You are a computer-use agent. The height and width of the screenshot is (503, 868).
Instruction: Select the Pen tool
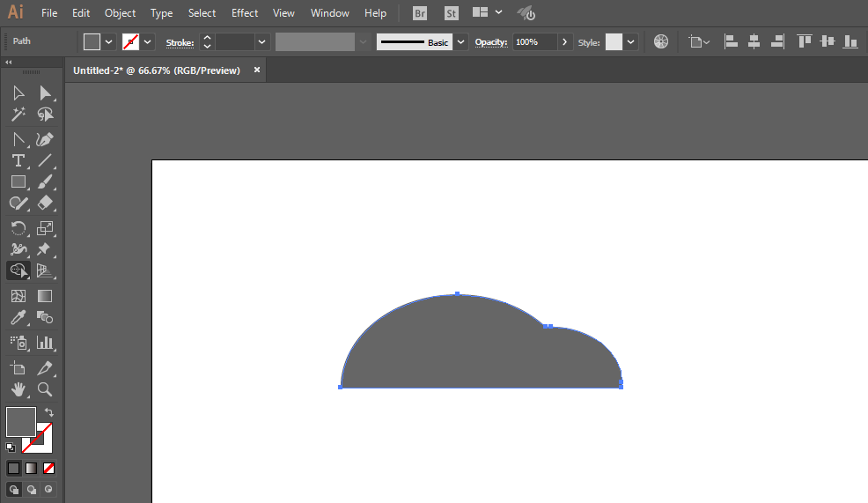coord(45,139)
